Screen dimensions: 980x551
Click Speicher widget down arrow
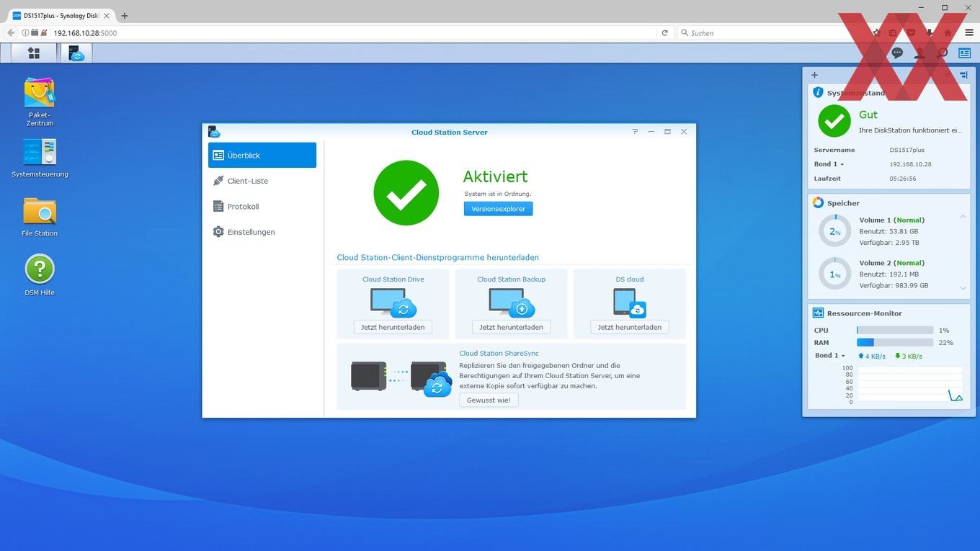(963, 288)
